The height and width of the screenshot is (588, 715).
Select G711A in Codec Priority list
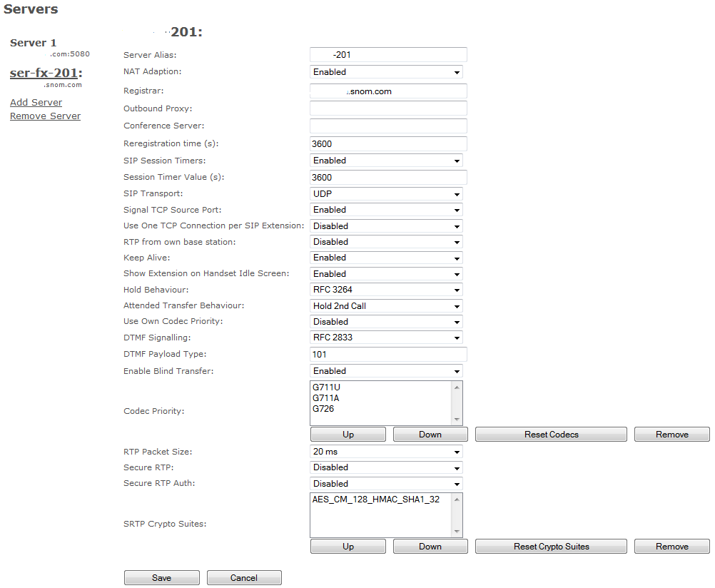tap(326, 397)
